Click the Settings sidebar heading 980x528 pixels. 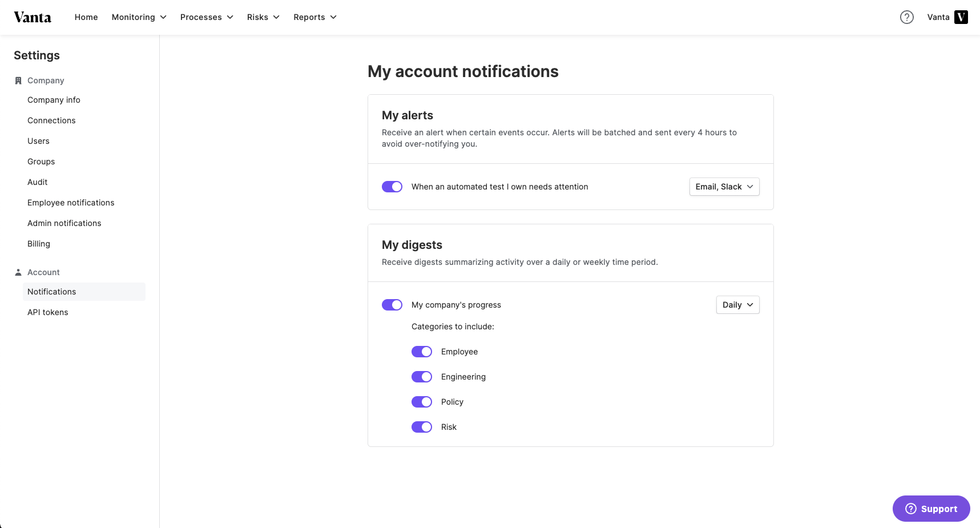pos(37,55)
